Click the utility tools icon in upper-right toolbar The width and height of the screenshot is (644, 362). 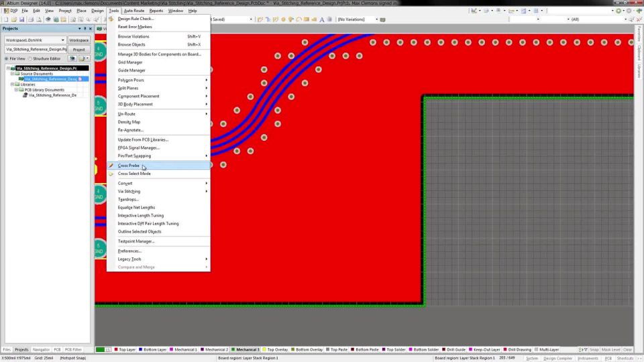tap(474, 11)
